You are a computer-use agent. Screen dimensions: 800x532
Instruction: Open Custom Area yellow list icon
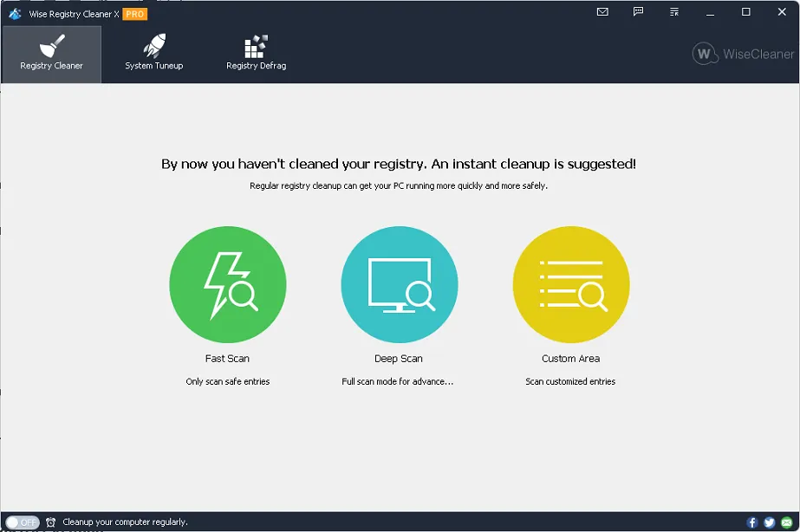(570, 284)
